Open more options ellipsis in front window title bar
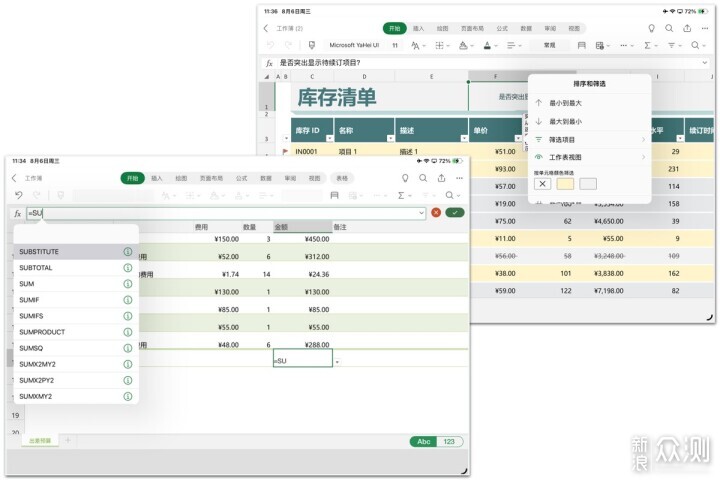Screen dimensions: 720x481 tap(459, 178)
